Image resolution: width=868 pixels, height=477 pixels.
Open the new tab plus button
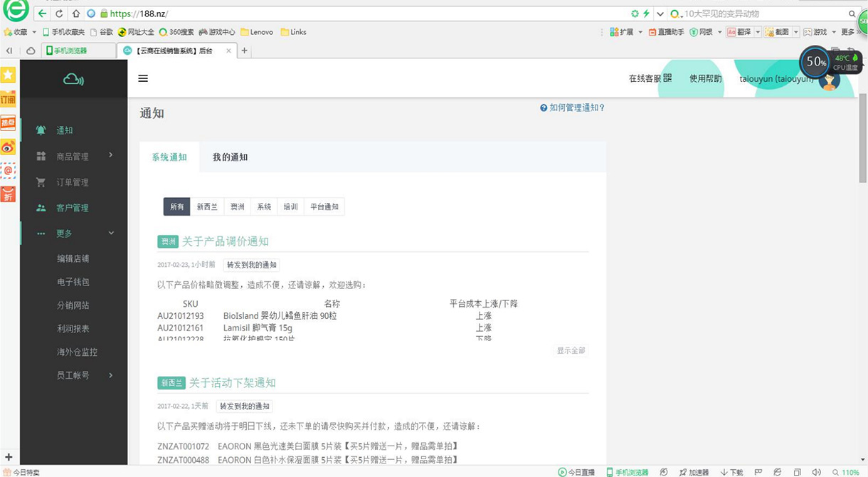pyautogui.click(x=244, y=51)
